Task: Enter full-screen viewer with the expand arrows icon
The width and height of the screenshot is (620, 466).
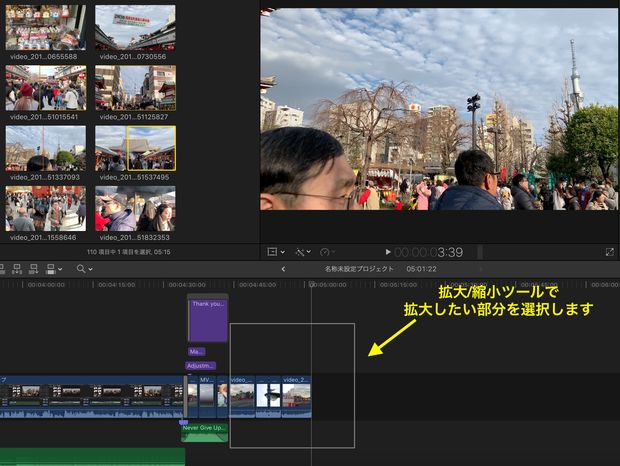Action: [x=610, y=252]
